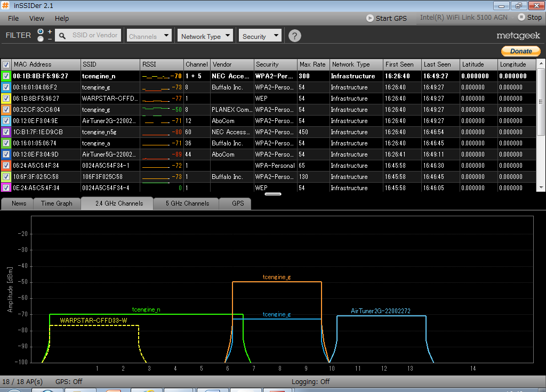Uncheck the WARPSTAR-CFFD network checkbox
546x392 pixels.
(x=6, y=99)
